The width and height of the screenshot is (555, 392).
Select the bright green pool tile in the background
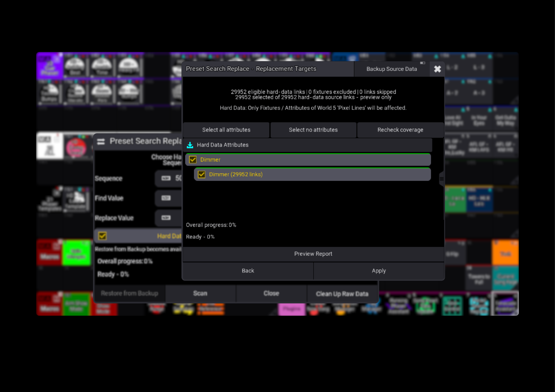pos(76,253)
